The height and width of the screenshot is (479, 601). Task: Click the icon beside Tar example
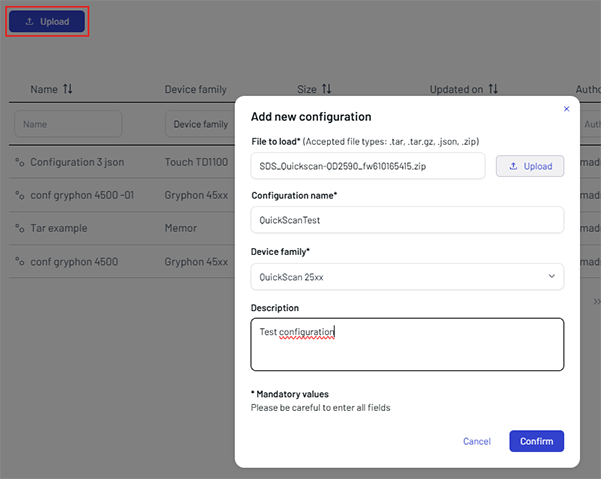point(19,228)
